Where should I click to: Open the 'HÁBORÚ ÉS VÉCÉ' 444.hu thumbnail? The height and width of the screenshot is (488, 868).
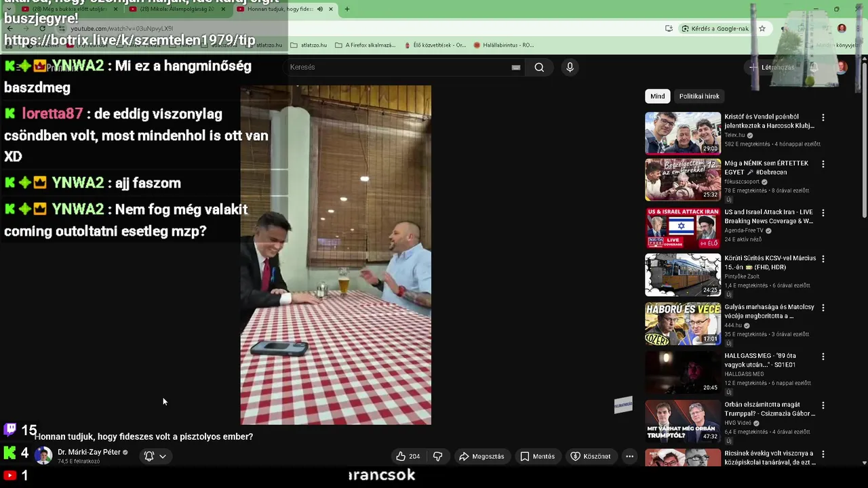(683, 323)
